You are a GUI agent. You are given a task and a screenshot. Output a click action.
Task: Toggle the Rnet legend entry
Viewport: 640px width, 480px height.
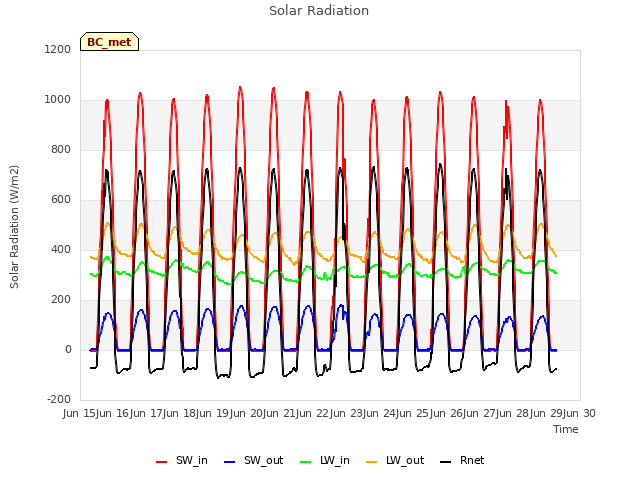tap(462, 460)
